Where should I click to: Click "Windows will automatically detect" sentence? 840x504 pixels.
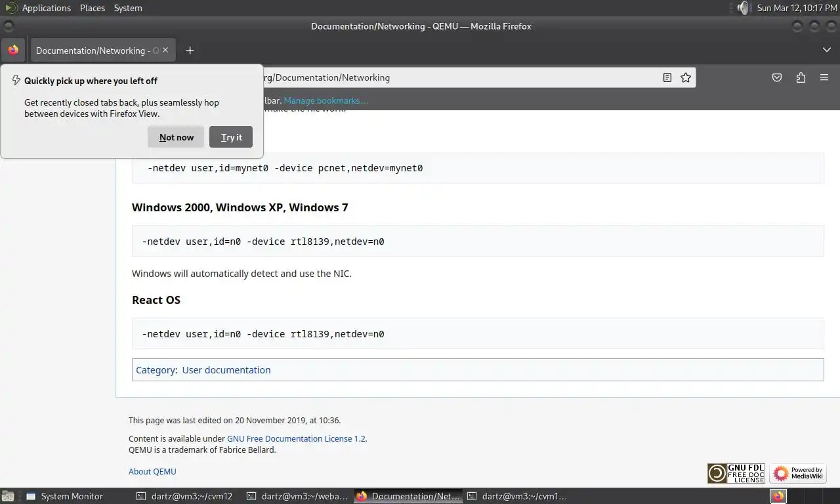point(241,274)
